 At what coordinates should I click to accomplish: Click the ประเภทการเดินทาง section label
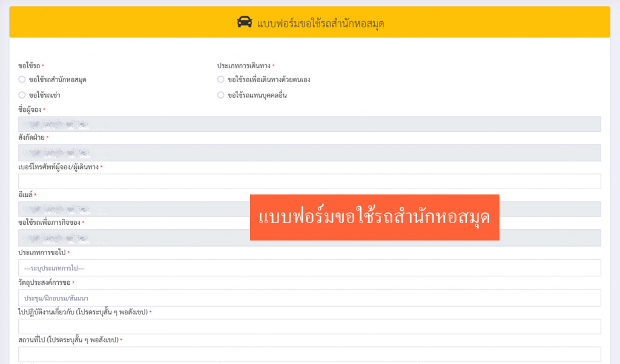click(244, 65)
